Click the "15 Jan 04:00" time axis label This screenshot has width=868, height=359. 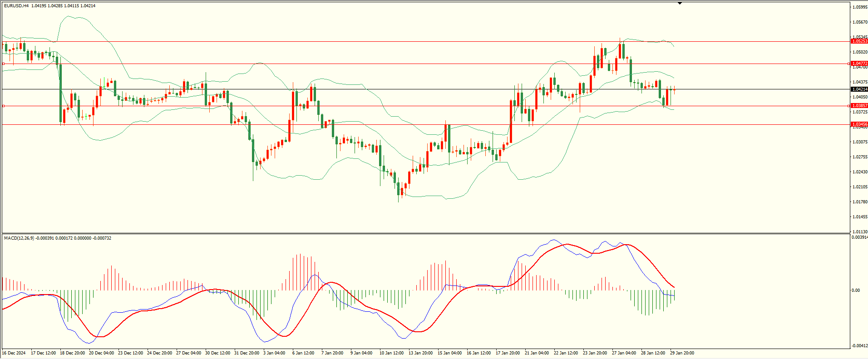450,353
